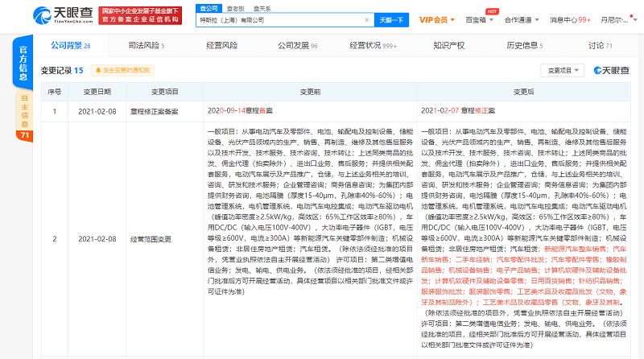
Task: Click the 2021-02-08 date in row 2
Action: [x=97, y=239]
